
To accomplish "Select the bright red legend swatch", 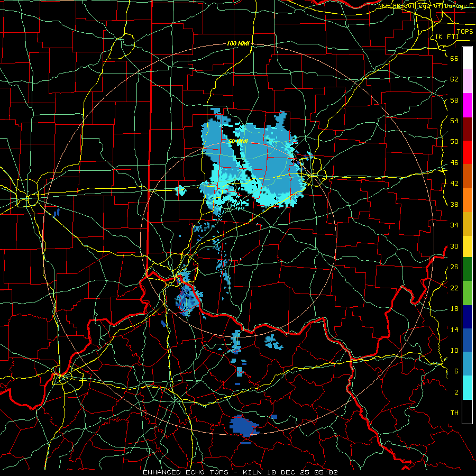I will coord(467,152).
